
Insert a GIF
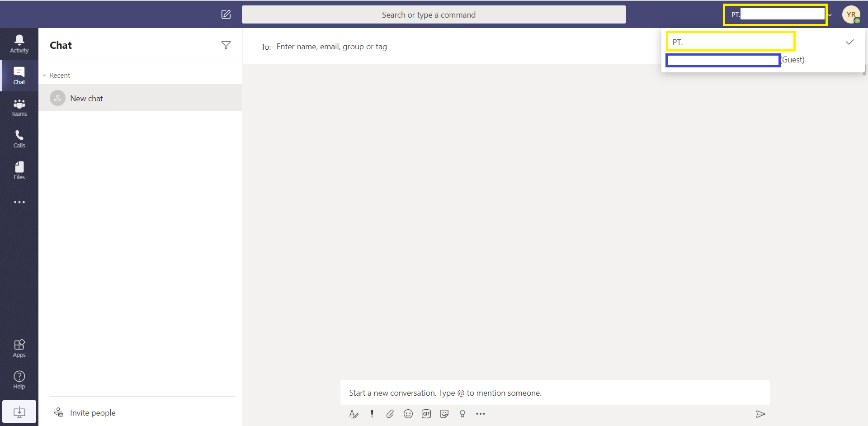(x=426, y=414)
